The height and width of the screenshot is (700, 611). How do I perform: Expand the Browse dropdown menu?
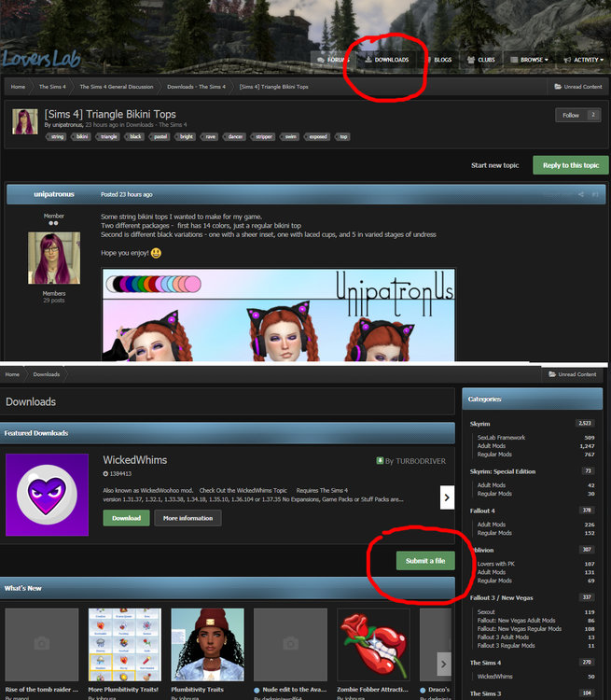click(529, 60)
